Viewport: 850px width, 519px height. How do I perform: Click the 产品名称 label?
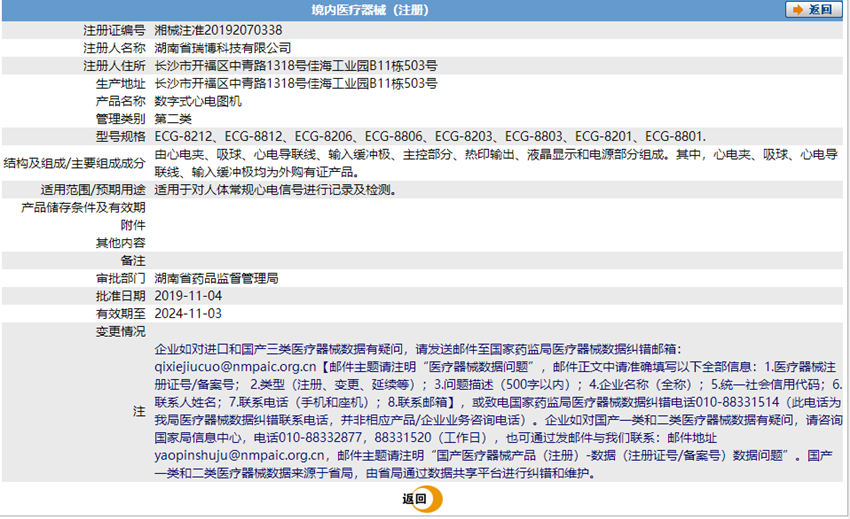[120, 101]
